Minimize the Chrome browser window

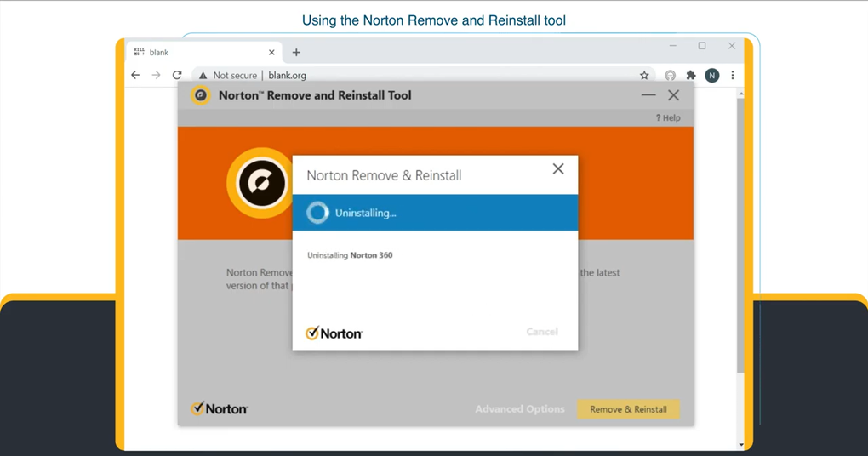coord(672,46)
